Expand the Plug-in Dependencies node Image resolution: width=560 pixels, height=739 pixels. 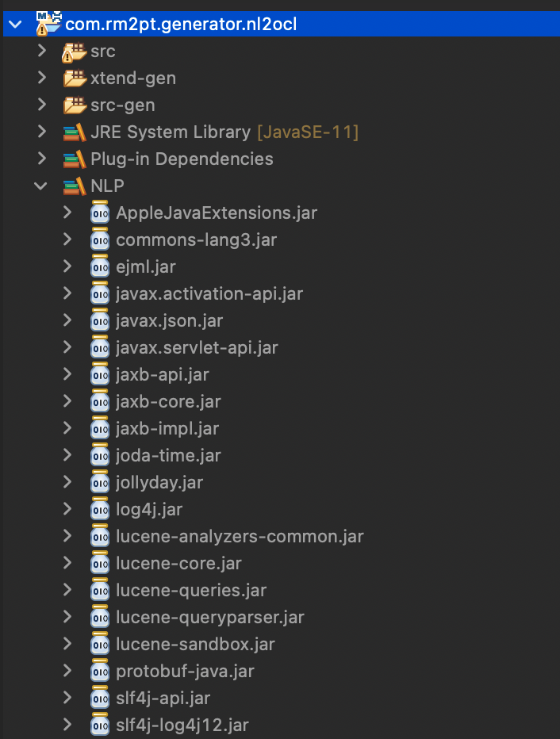point(42,159)
